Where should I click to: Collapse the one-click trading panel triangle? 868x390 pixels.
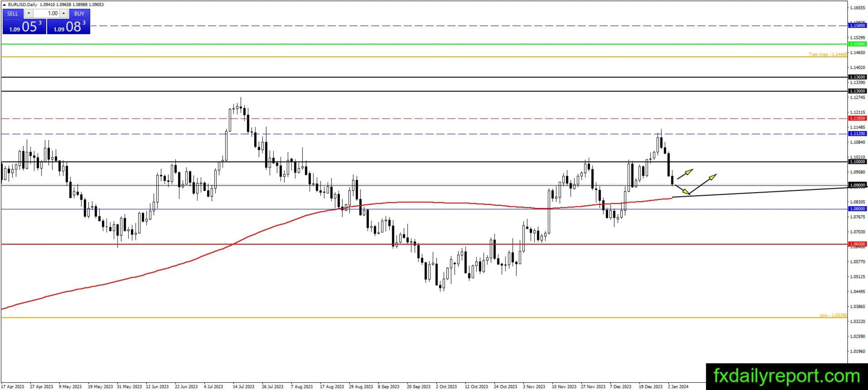click(4, 5)
